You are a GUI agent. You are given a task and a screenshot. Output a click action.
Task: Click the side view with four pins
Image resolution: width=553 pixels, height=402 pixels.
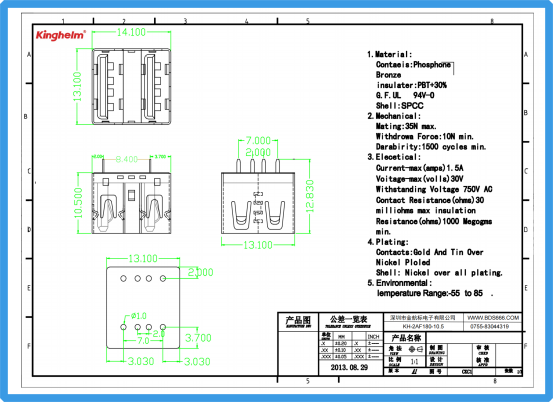click(x=258, y=197)
